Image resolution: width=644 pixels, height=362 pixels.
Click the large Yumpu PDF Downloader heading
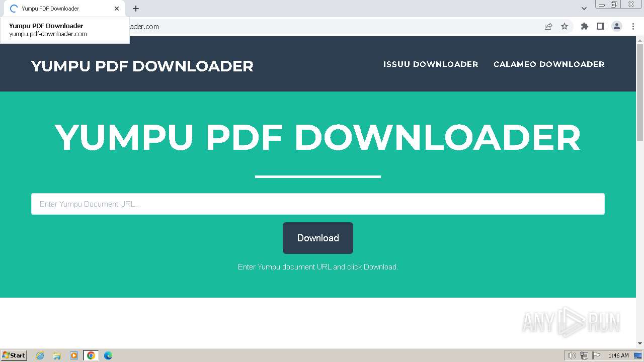318,137
